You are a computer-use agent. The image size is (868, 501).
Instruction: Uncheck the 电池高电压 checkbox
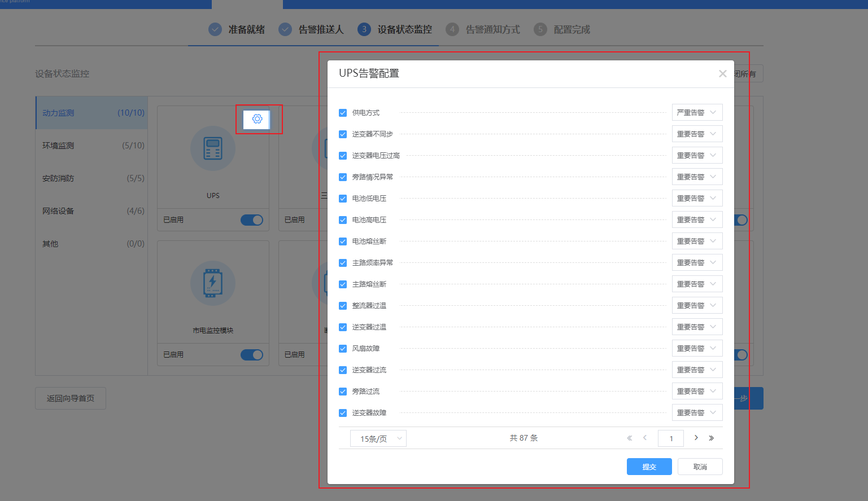(343, 220)
